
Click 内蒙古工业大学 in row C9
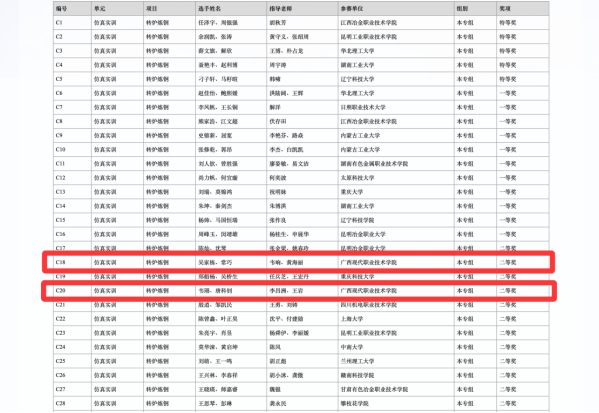[x=360, y=136]
